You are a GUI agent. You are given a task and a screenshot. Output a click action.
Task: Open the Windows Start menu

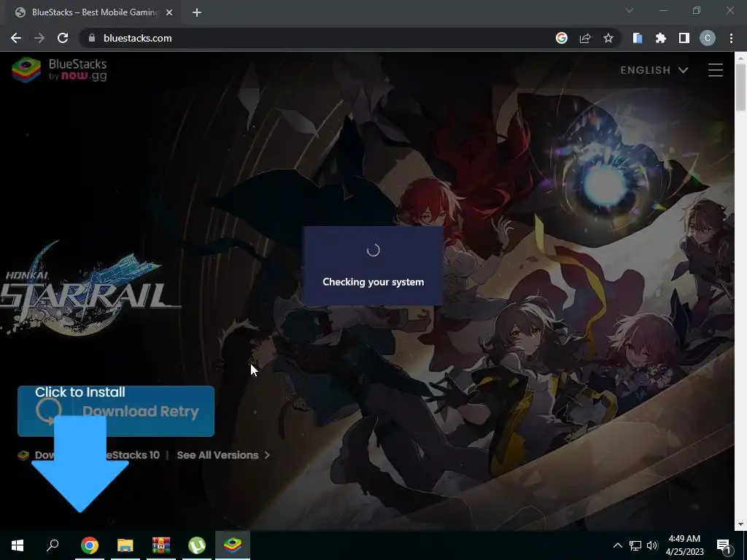18,545
